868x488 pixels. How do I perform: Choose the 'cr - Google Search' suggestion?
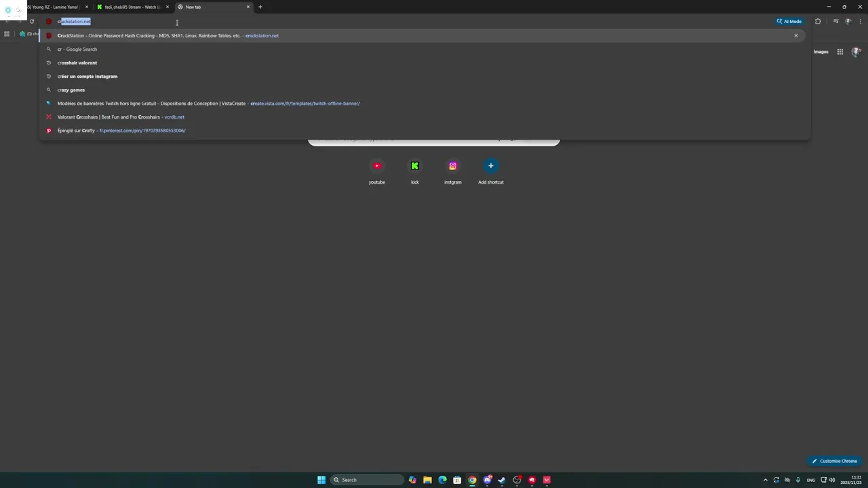tap(422, 49)
